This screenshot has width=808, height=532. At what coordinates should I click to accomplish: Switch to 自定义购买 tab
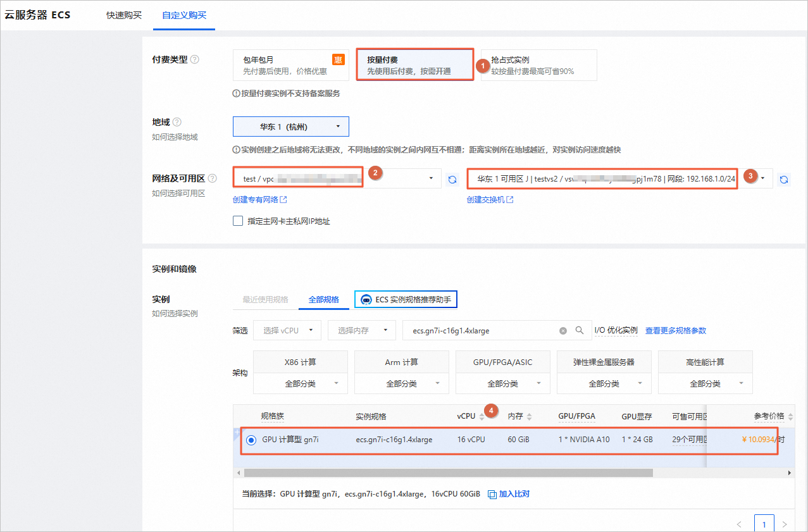[184, 15]
